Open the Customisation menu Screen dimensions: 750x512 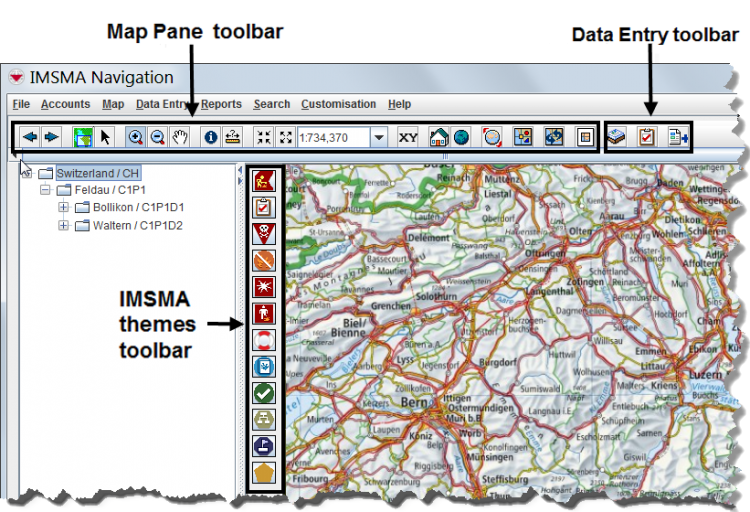338,104
